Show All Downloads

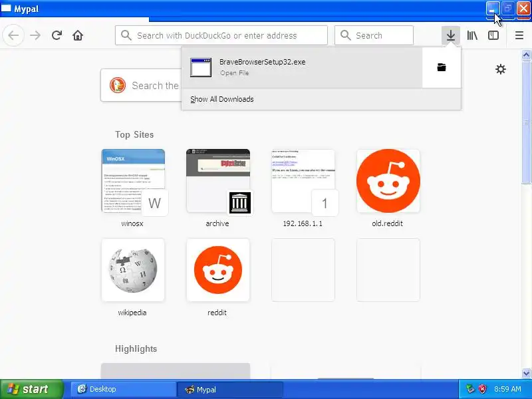click(x=222, y=99)
